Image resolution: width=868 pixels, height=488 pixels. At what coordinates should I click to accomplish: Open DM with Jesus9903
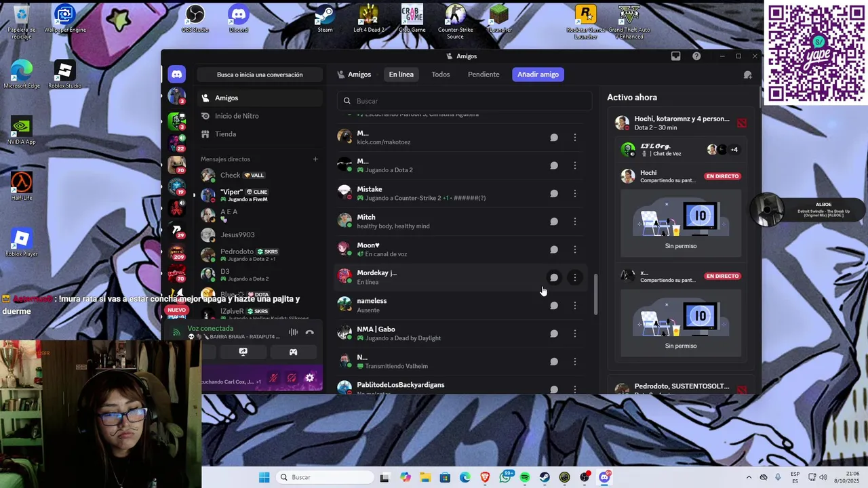pyautogui.click(x=260, y=235)
